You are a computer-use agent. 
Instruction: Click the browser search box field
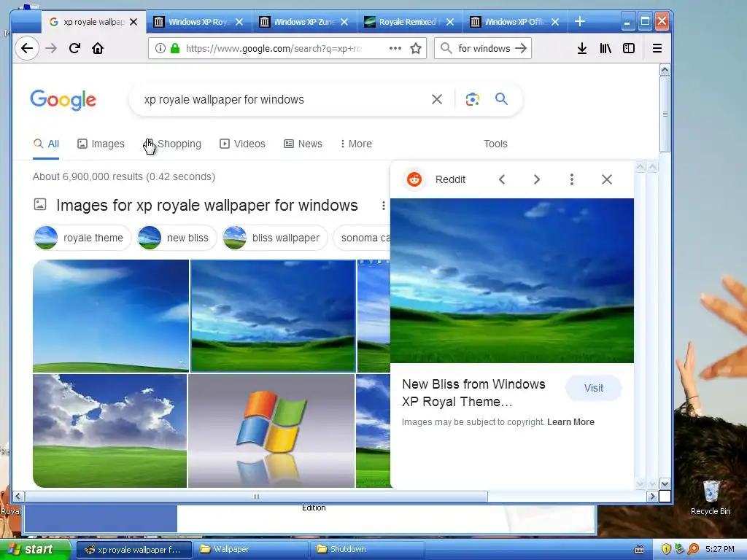484,48
